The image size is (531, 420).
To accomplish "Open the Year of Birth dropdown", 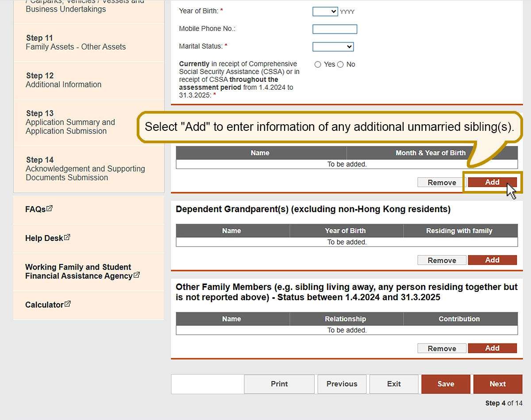I will 325,11.
